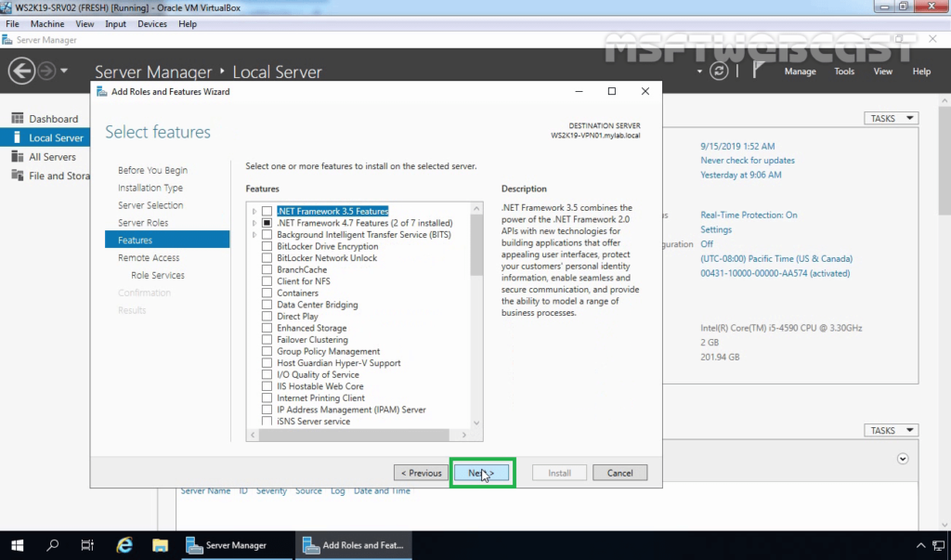Open VirtualBox Machine menu
951x560 pixels.
47,23
